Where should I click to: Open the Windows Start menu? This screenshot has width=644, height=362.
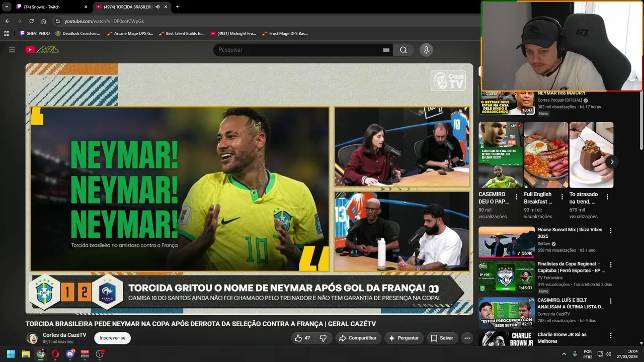click(11, 354)
